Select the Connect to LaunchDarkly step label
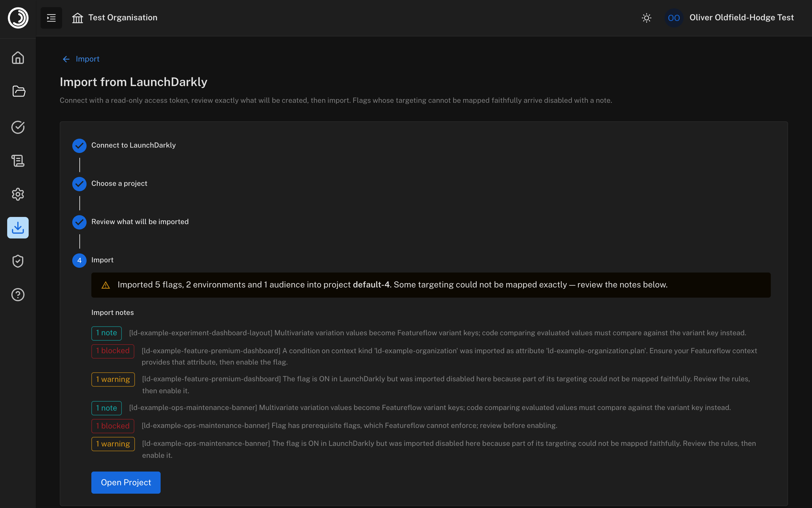This screenshot has height=508, width=812. click(x=133, y=145)
